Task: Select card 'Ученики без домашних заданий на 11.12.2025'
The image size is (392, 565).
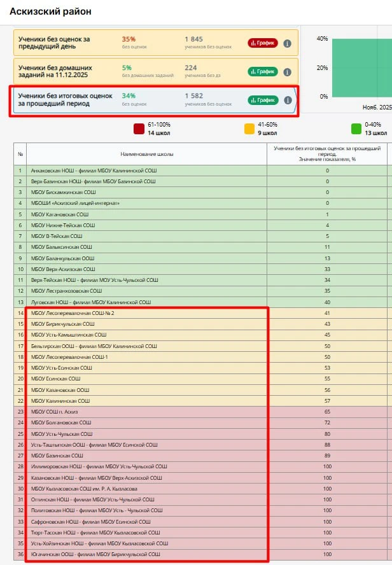Action: 156,71
